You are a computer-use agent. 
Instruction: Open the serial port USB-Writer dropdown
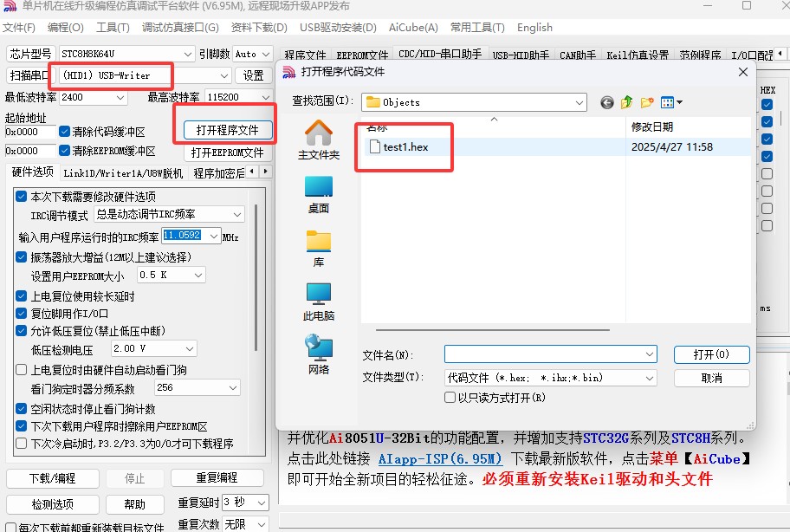pyautogui.click(x=145, y=75)
